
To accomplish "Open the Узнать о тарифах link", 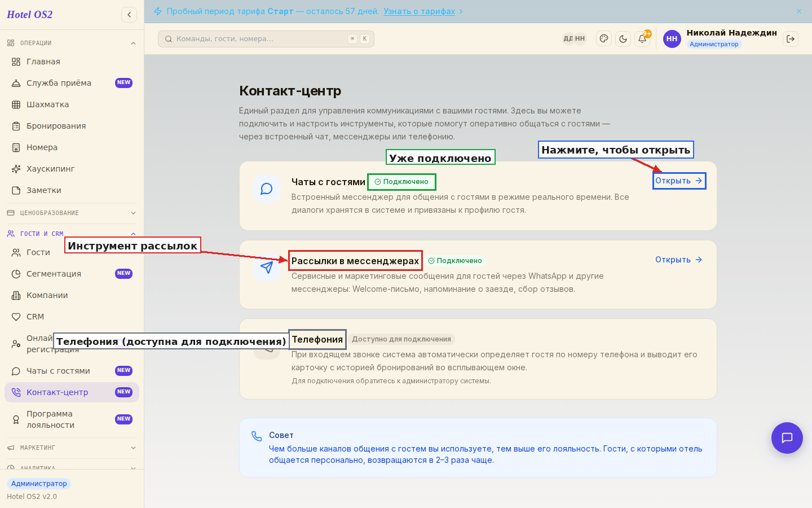I will point(419,11).
